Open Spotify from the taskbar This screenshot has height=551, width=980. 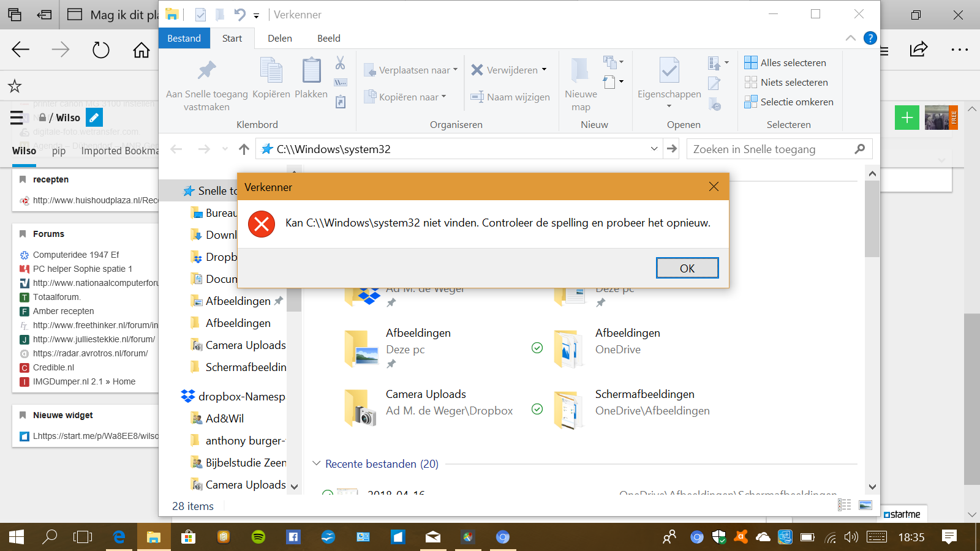258,537
